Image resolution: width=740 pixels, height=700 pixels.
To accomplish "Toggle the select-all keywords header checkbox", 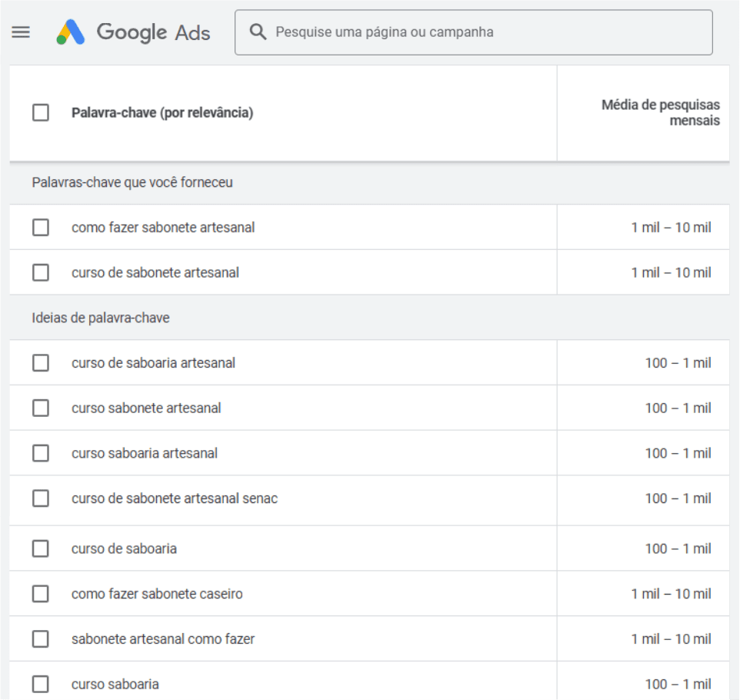I will pos(41,113).
